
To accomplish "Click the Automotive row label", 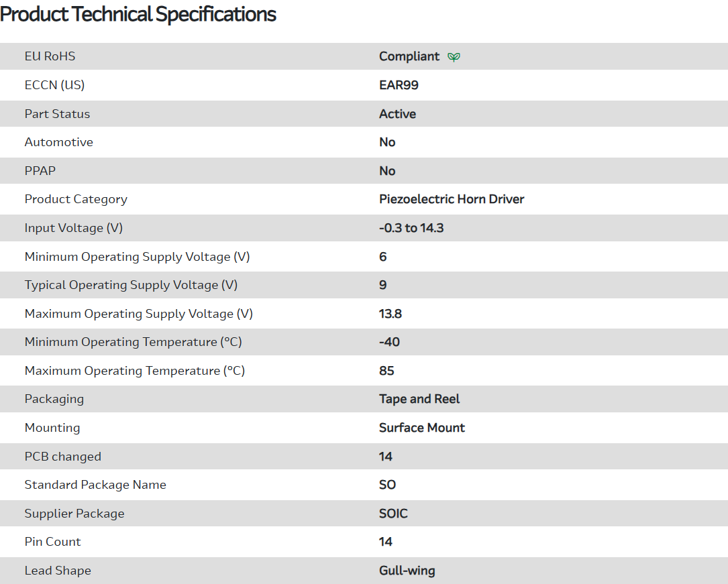I will (x=58, y=142).
